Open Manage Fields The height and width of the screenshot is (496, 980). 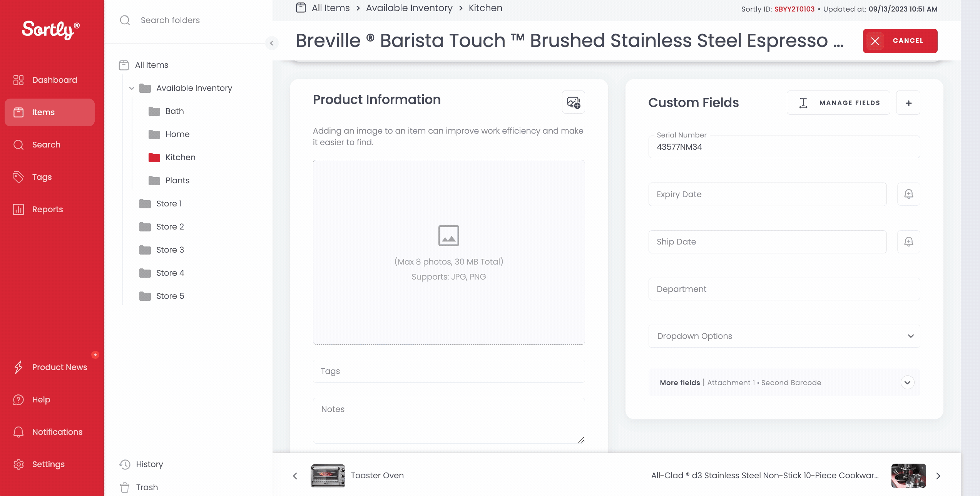(x=838, y=103)
